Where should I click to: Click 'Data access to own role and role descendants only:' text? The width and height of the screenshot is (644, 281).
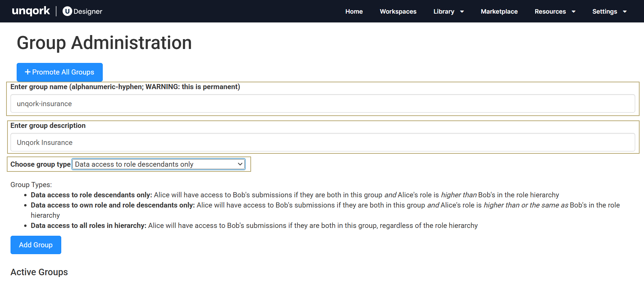click(113, 205)
